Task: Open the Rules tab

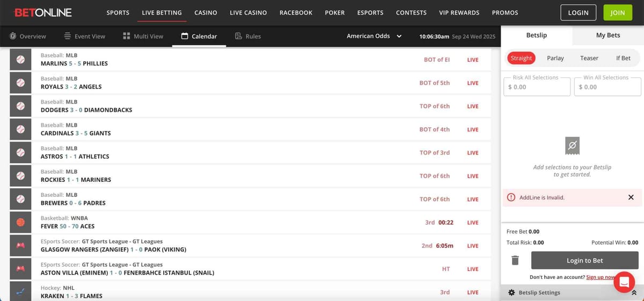Action: [248, 36]
